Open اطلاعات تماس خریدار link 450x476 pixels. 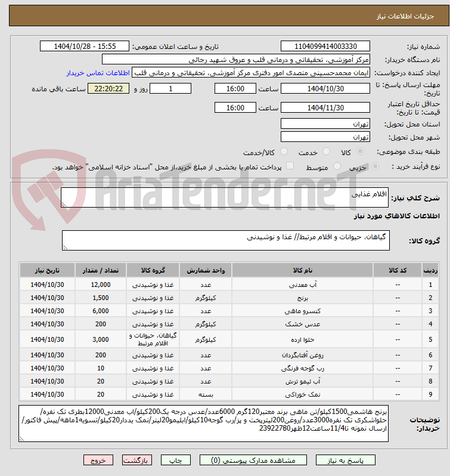coord(98,73)
